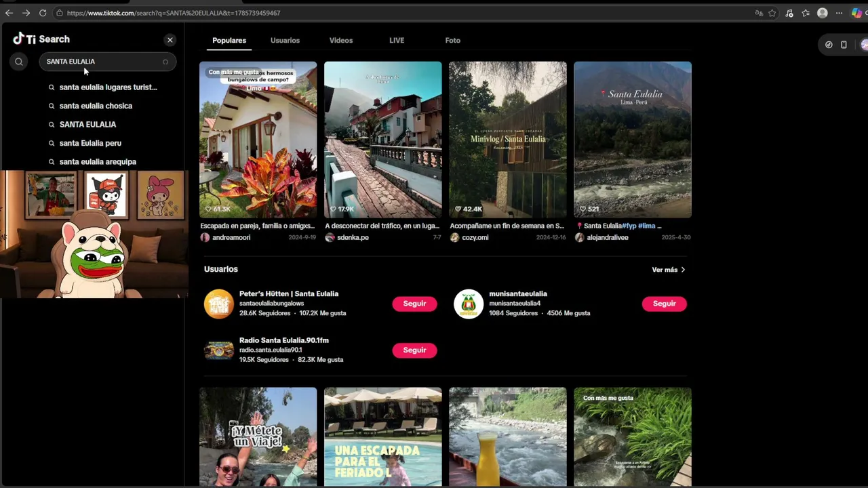Open the media control music icon
The image size is (868, 488).
(789, 13)
